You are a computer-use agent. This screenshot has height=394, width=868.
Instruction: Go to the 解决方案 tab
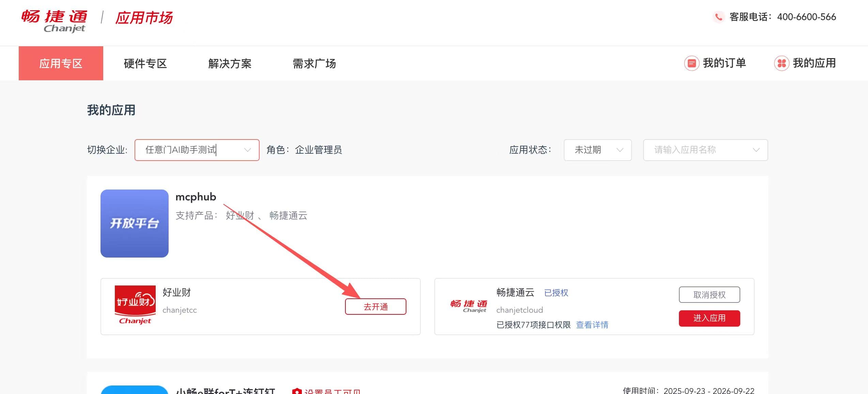point(230,63)
